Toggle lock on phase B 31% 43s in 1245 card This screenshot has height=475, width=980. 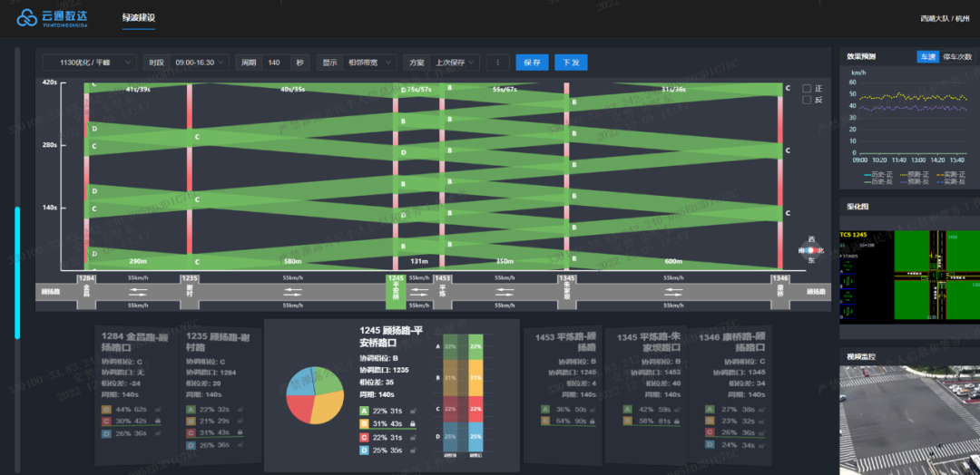(413, 424)
